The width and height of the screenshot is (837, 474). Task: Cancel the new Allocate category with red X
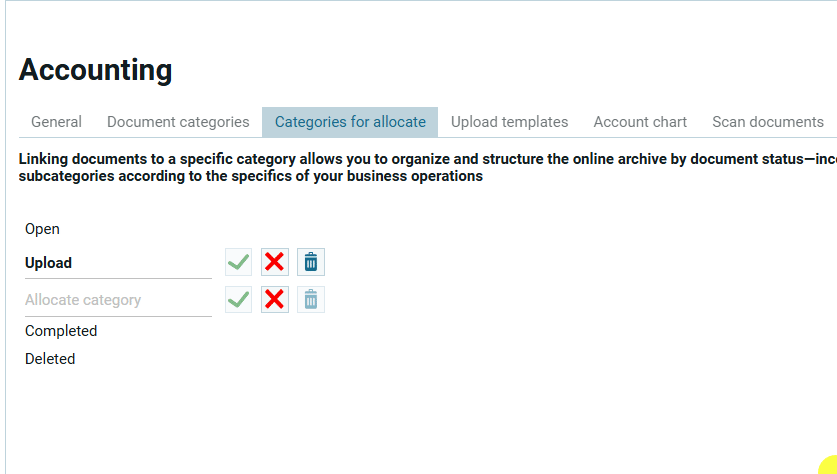click(x=275, y=299)
